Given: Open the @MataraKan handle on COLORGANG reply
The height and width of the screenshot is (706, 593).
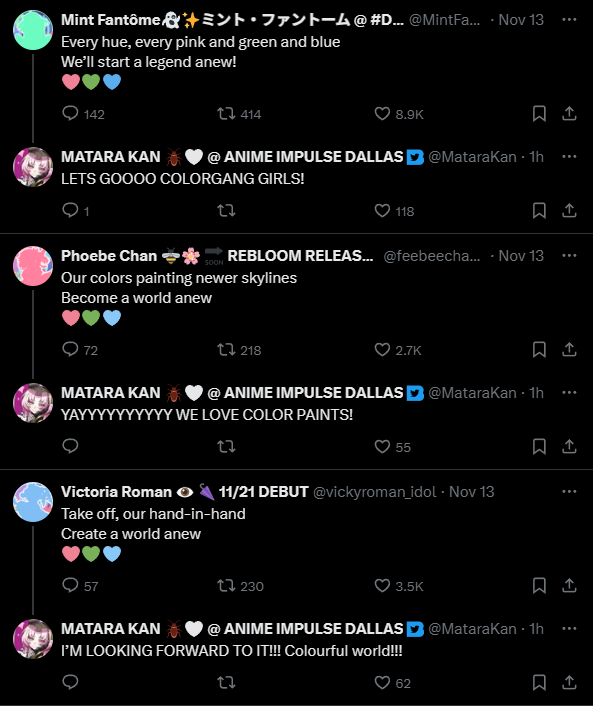Looking at the screenshot, I should click(472, 157).
